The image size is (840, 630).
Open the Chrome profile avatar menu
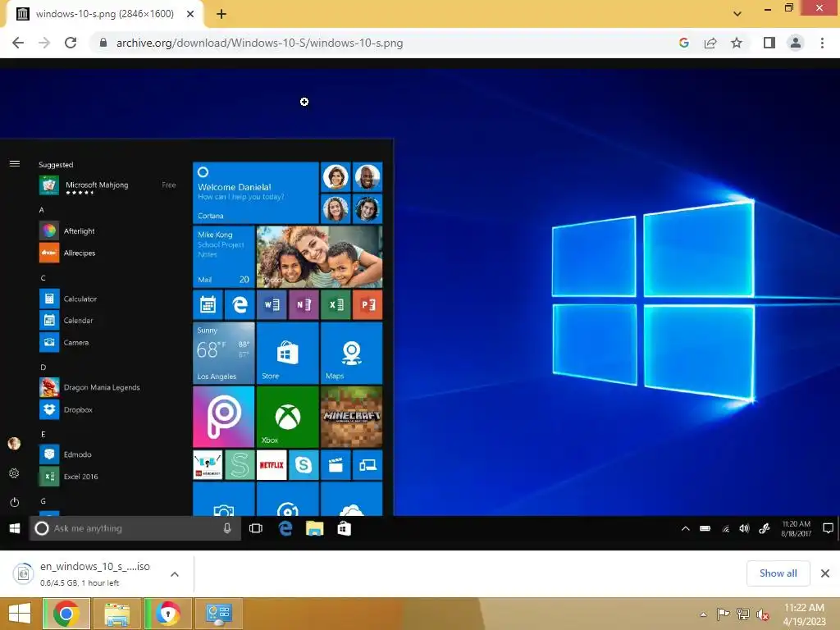point(796,43)
